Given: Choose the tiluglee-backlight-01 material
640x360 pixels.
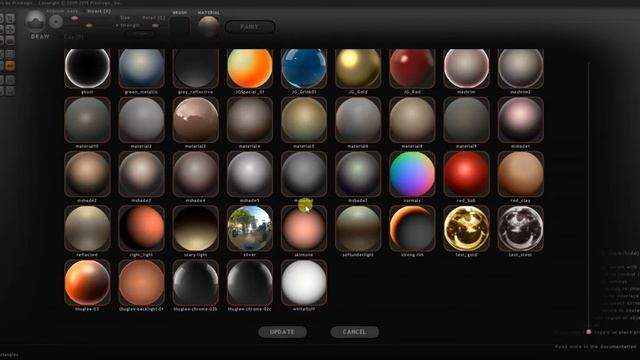Looking at the screenshot, I should click(141, 282).
